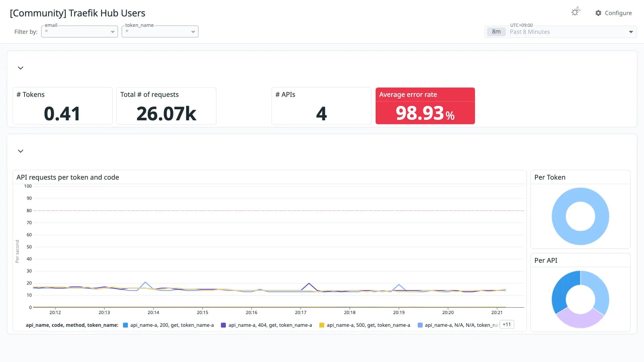Click the 8m time badge

[496, 32]
